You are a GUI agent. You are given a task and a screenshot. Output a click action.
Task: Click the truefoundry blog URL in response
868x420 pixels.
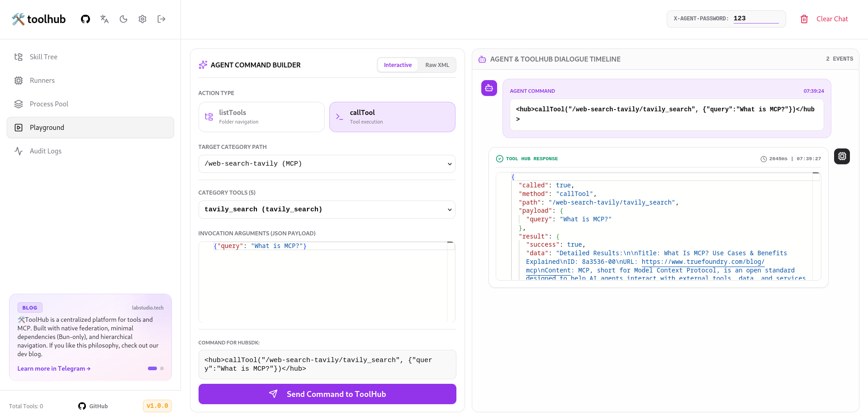coord(703,262)
